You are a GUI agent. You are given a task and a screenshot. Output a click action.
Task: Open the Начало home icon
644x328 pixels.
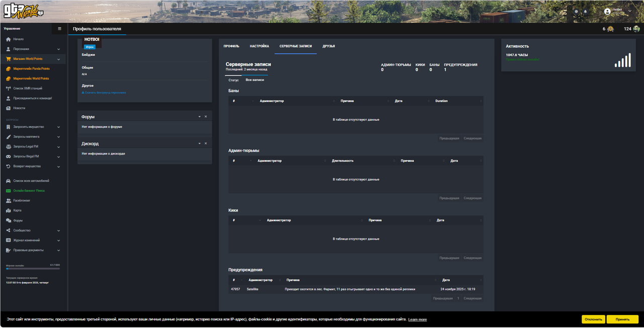click(x=8, y=39)
